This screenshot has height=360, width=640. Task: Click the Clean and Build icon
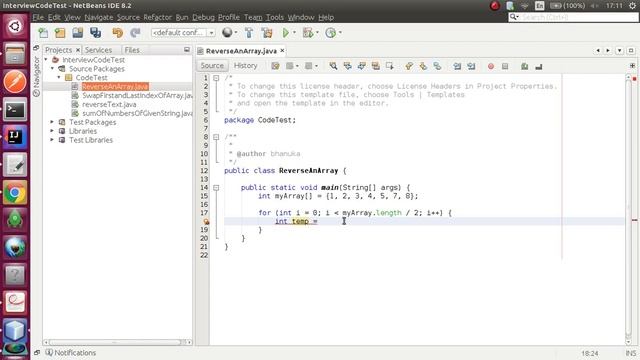[267, 33]
